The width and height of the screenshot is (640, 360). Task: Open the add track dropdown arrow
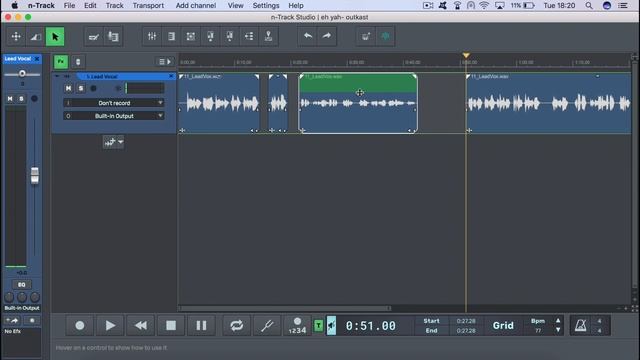120,142
